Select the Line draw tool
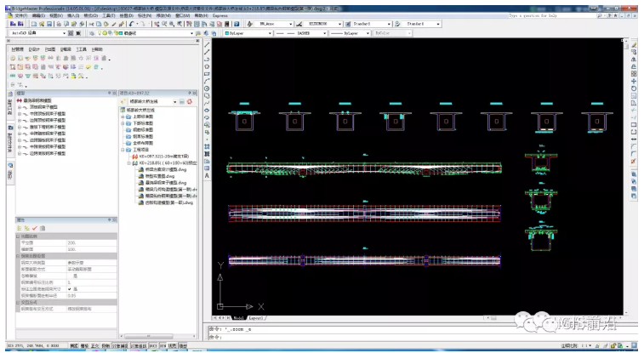The height and width of the screenshot is (353, 644). click(207, 44)
